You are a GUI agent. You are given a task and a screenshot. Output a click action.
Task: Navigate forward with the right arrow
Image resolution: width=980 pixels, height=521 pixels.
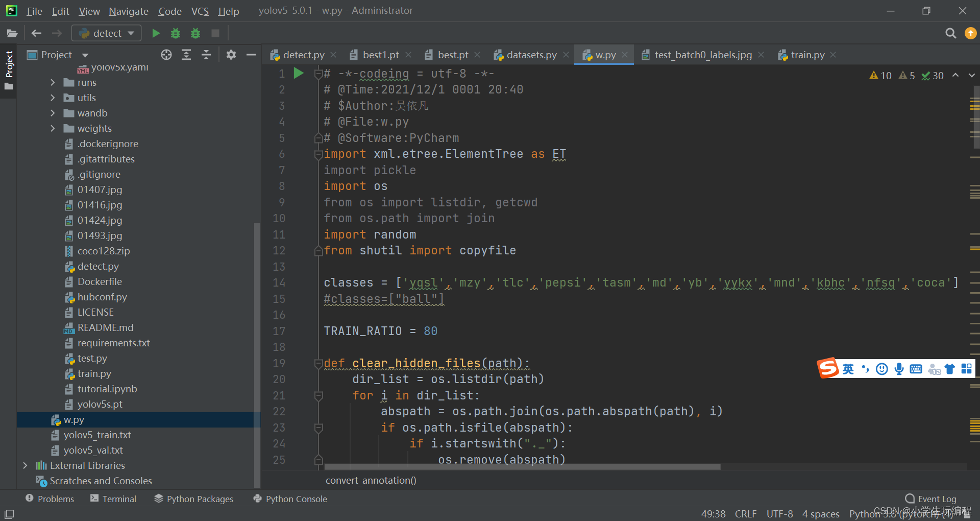[x=57, y=33]
